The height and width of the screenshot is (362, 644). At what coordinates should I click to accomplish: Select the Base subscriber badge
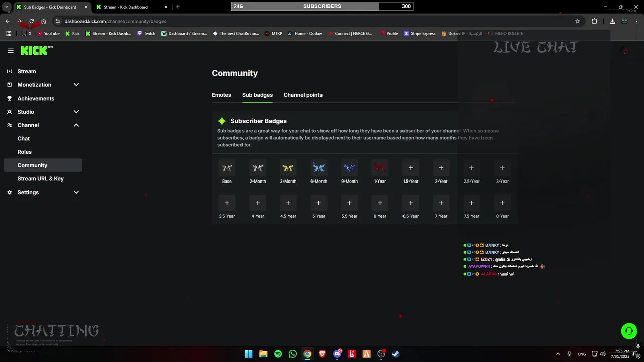click(x=227, y=168)
